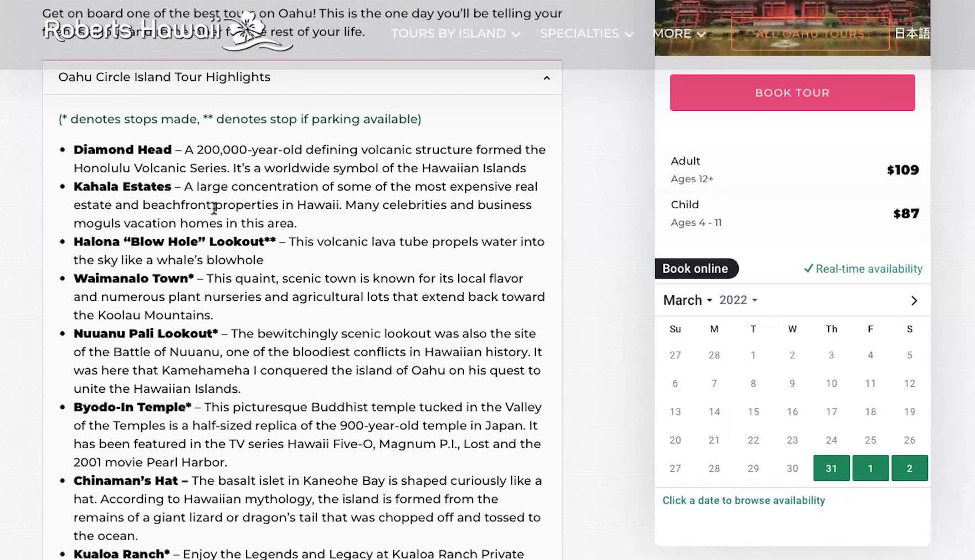Click the All Oahu Tours button

click(810, 34)
